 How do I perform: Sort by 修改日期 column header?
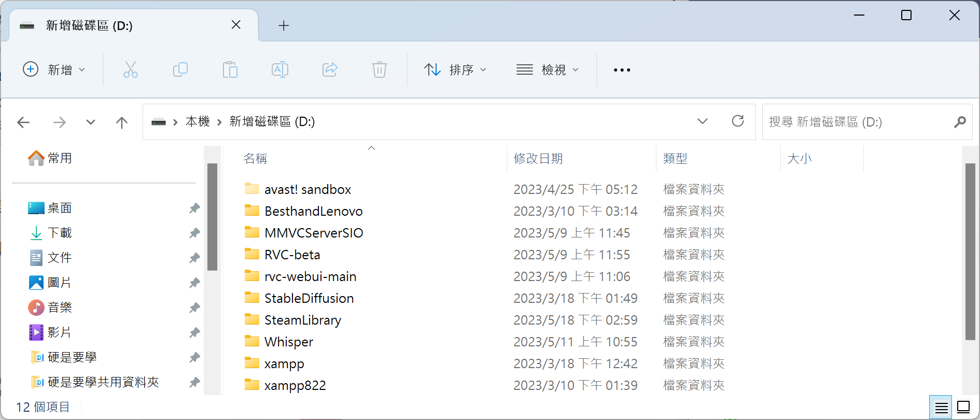coord(538,159)
